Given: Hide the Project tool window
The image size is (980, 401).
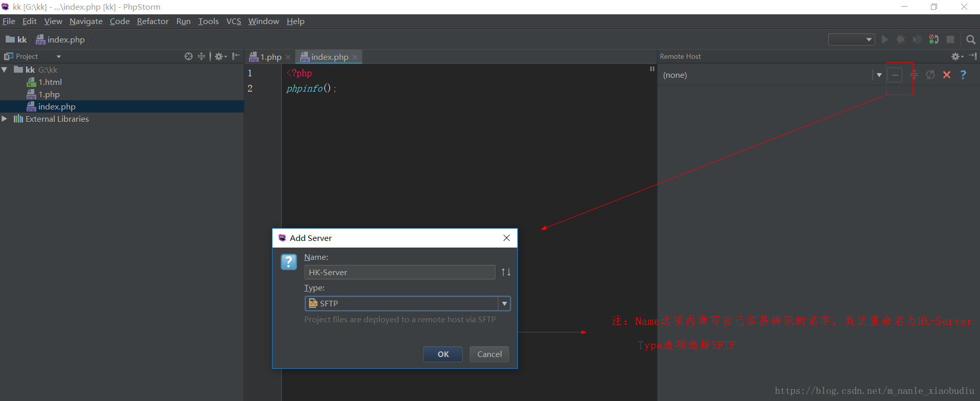Looking at the screenshot, I should (x=236, y=56).
